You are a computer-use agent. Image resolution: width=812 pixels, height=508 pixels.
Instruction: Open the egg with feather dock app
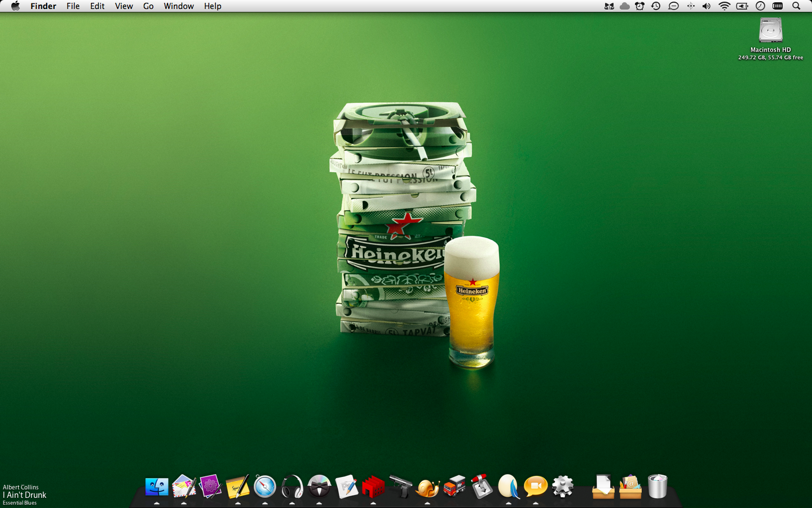pyautogui.click(x=509, y=487)
